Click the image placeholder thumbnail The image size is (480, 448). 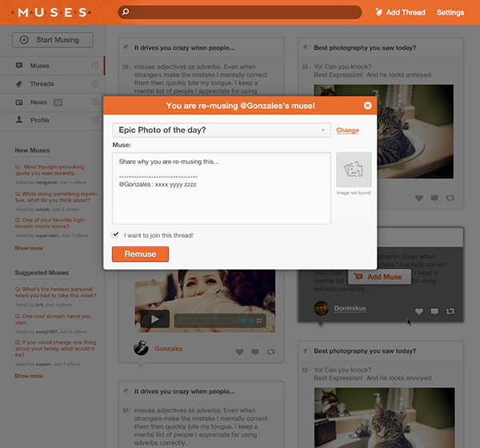(x=354, y=170)
